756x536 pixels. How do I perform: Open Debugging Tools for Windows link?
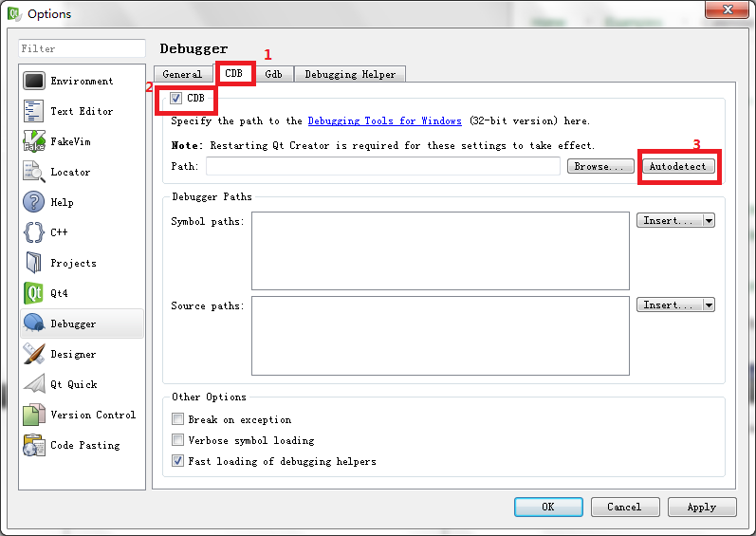pos(384,121)
